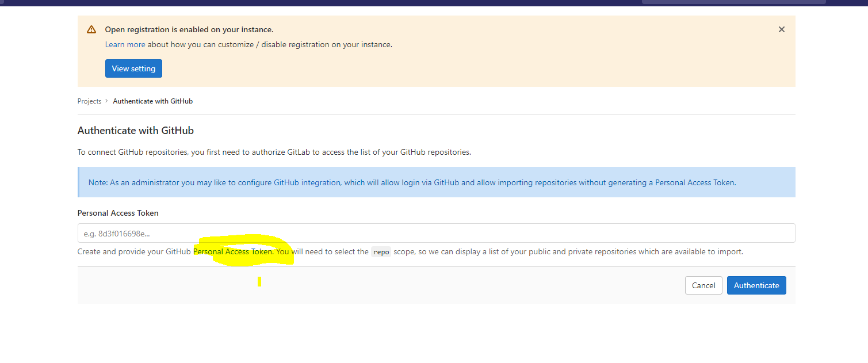The width and height of the screenshot is (868, 363).
Task: Click the Cancel button
Action: pos(703,285)
